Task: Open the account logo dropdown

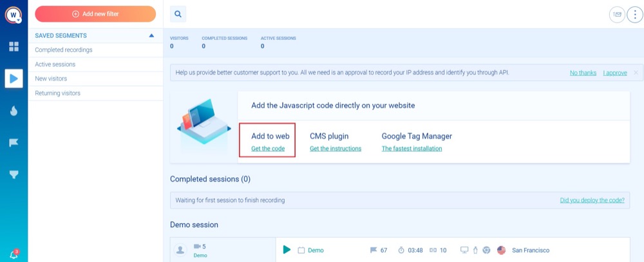Action: tap(14, 14)
